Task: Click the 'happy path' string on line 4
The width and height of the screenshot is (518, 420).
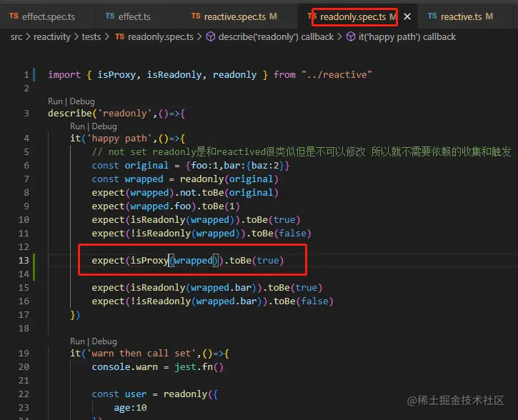Action: pos(119,139)
